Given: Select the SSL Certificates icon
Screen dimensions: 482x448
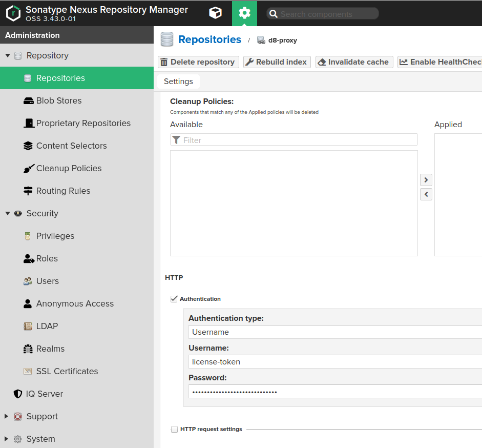Looking at the screenshot, I should (x=28, y=371).
